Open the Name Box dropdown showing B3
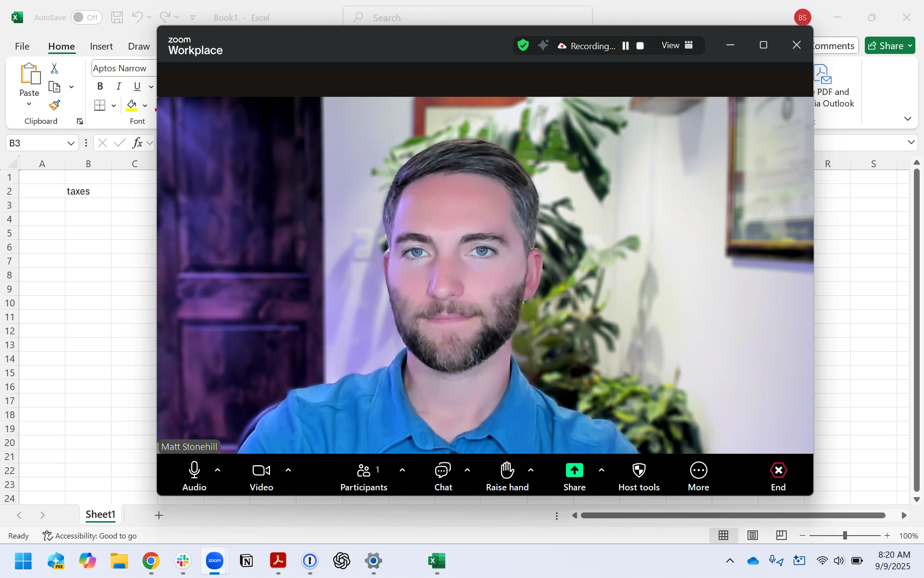This screenshot has height=578, width=924. [x=71, y=143]
